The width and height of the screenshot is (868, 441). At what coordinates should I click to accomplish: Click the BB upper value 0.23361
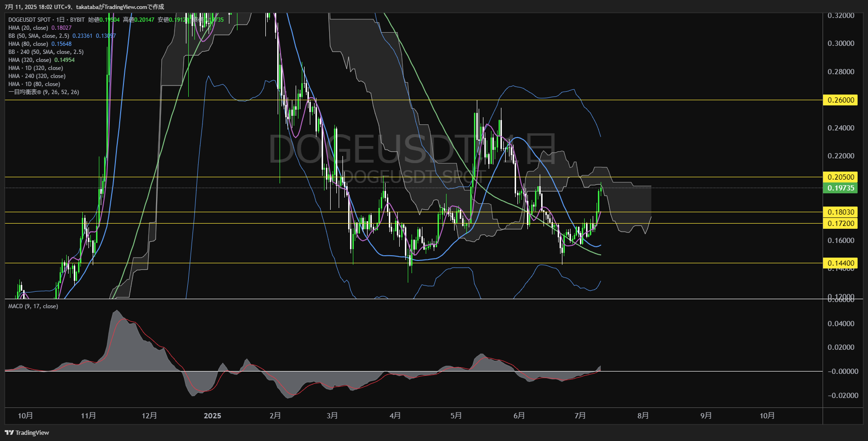82,36
